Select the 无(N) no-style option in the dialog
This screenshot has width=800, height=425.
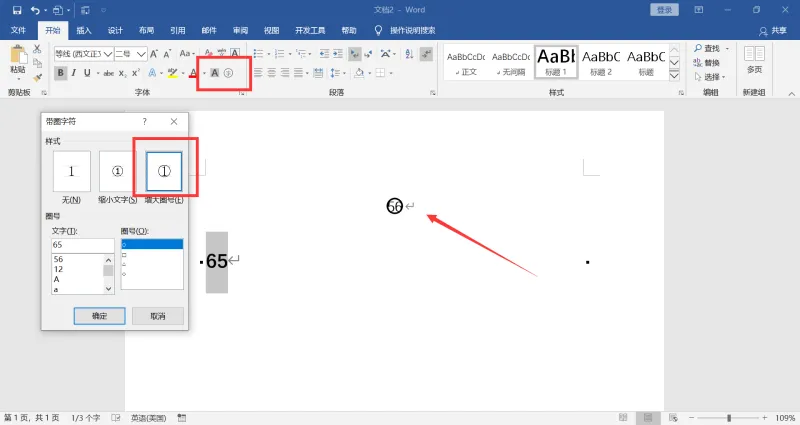coord(71,171)
